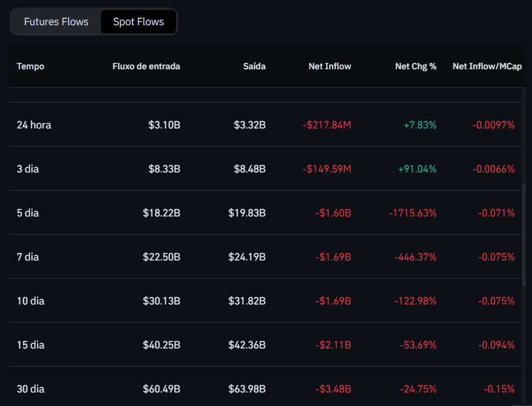Click the +91.04% net change value
This screenshot has height=406, width=532.
[417, 169]
